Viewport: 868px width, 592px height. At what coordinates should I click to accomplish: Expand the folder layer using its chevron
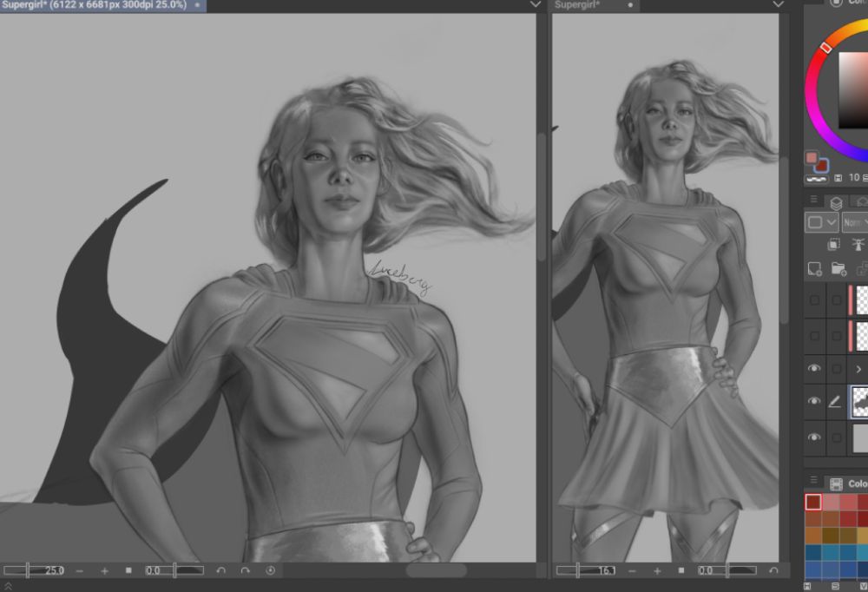[858, 369]
